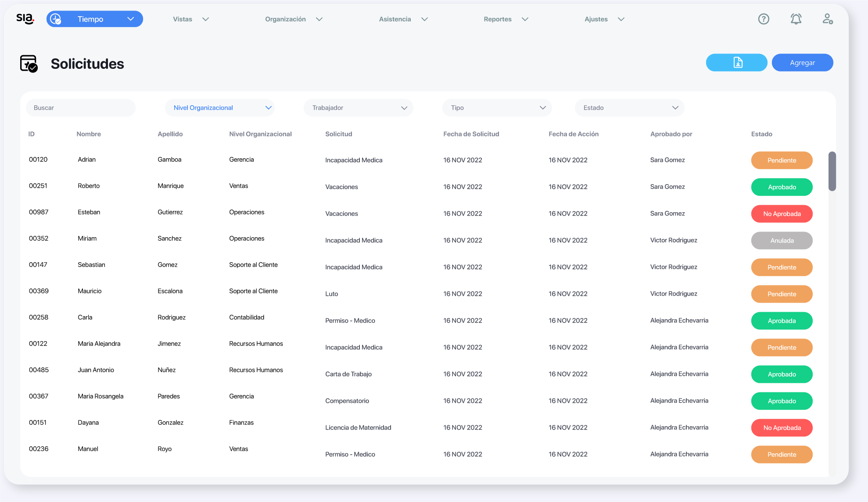Click the sia logo icon
868x502 pixels.
(25, 19)
